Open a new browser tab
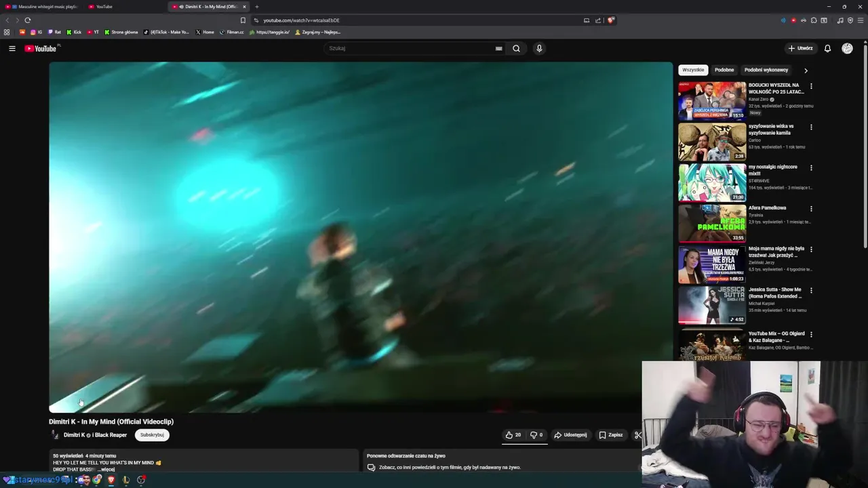 tap(256, 7)
